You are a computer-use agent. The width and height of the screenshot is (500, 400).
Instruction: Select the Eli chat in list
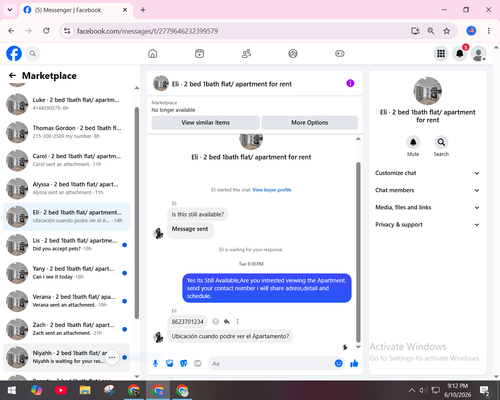click(x=66, y=216)
